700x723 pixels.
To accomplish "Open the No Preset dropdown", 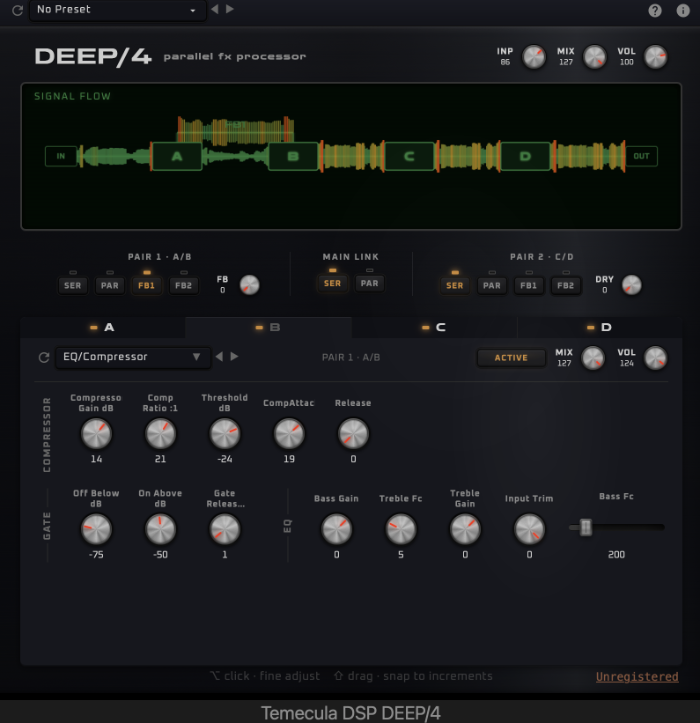I will pyautogui.click(x=118, y=10).
